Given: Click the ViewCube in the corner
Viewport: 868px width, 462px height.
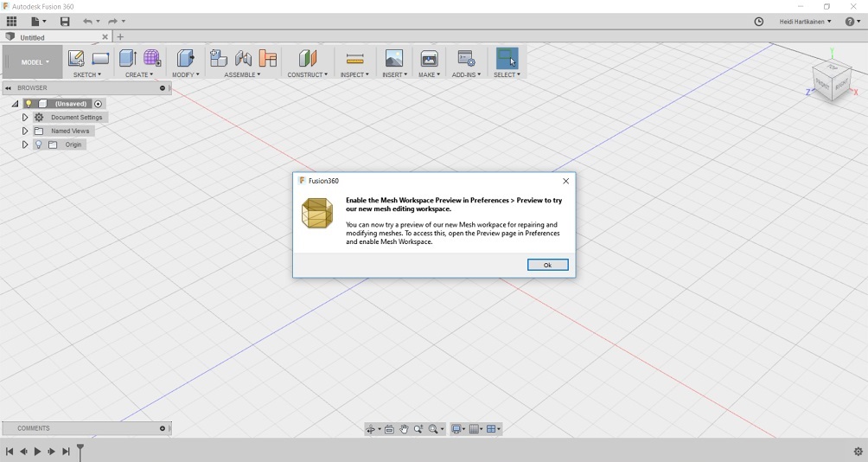Looking at the screenshot, I should pyautogui.click(x=832, y=82).
